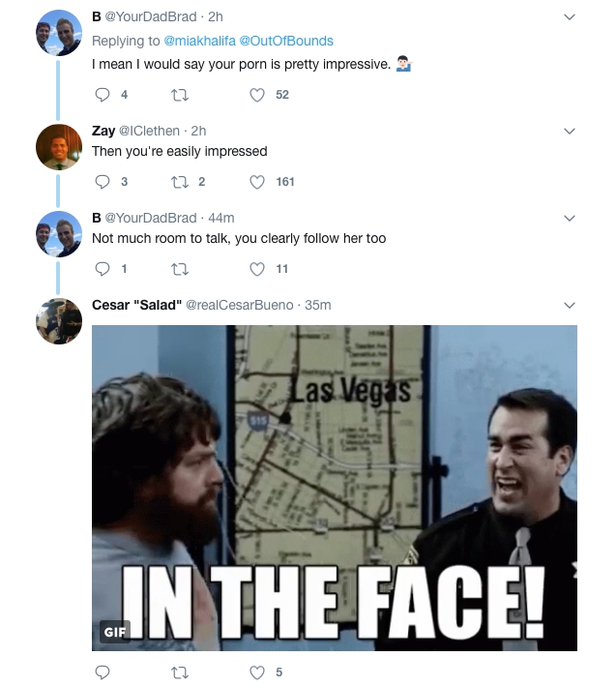
Task: Open Zay's profile picture
Action: click(58, 147)
